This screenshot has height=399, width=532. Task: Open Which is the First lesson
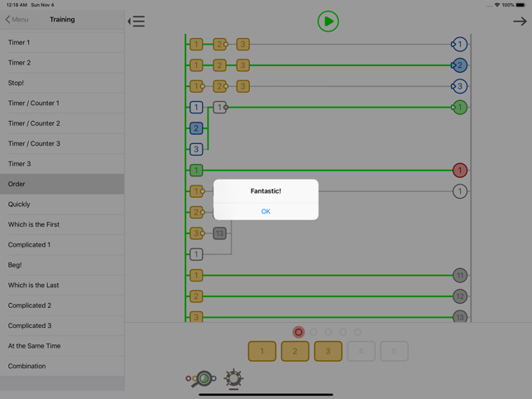click(x=62, y=224)
